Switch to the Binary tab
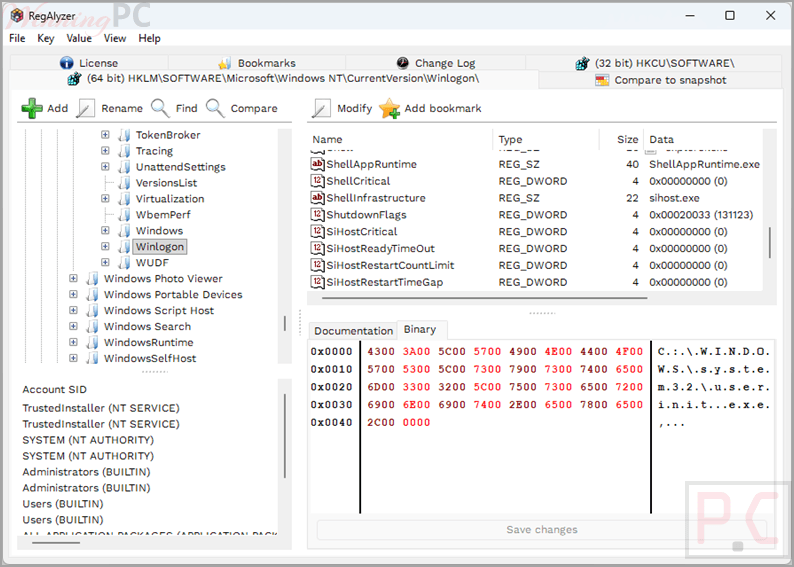 pos(420,330)
